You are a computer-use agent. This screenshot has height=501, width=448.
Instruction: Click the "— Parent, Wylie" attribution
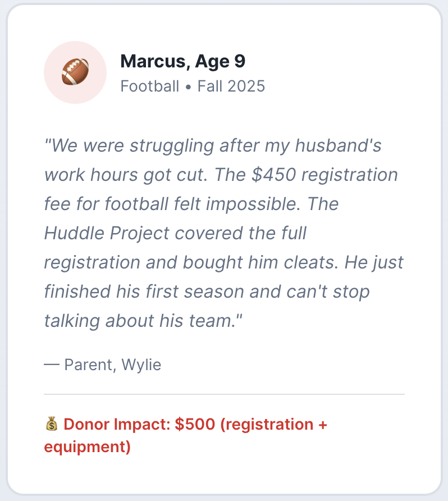tap(103, 365)
